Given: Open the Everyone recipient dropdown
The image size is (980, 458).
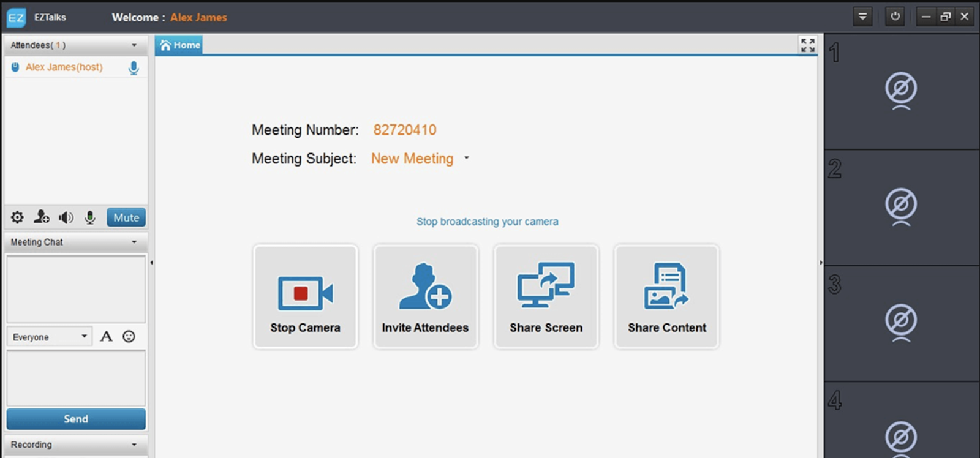Looking at the screenshot, I should click(x=50, y=337).
